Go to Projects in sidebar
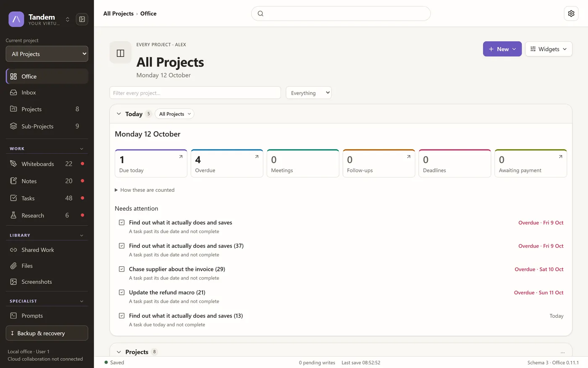588x368 pixels. tap(47, 109)
